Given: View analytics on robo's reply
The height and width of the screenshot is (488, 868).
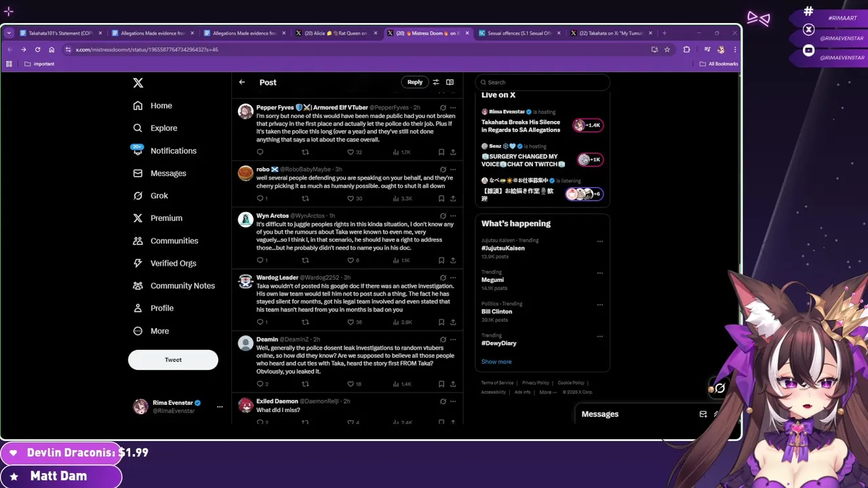Looking at the screenshot, I should coord(402,199).
